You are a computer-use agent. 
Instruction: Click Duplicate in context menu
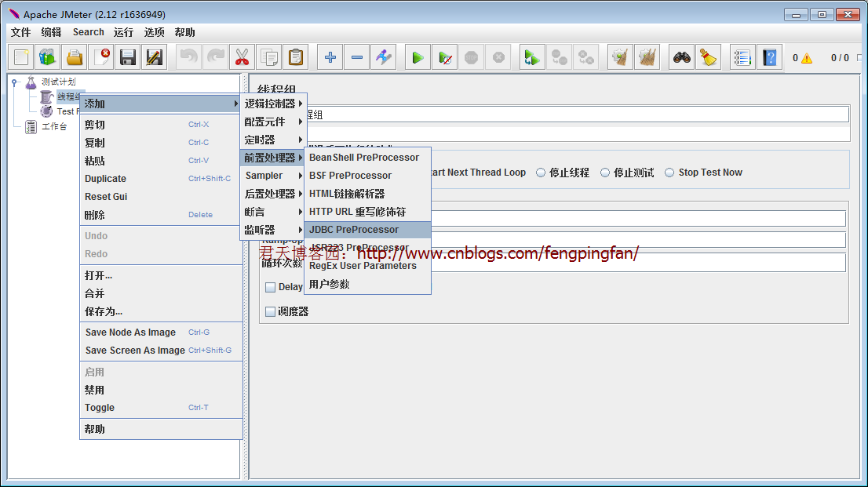click(161, 179)
